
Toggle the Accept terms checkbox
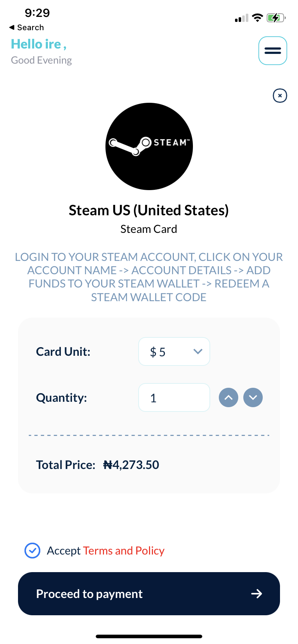coord(32,551)
